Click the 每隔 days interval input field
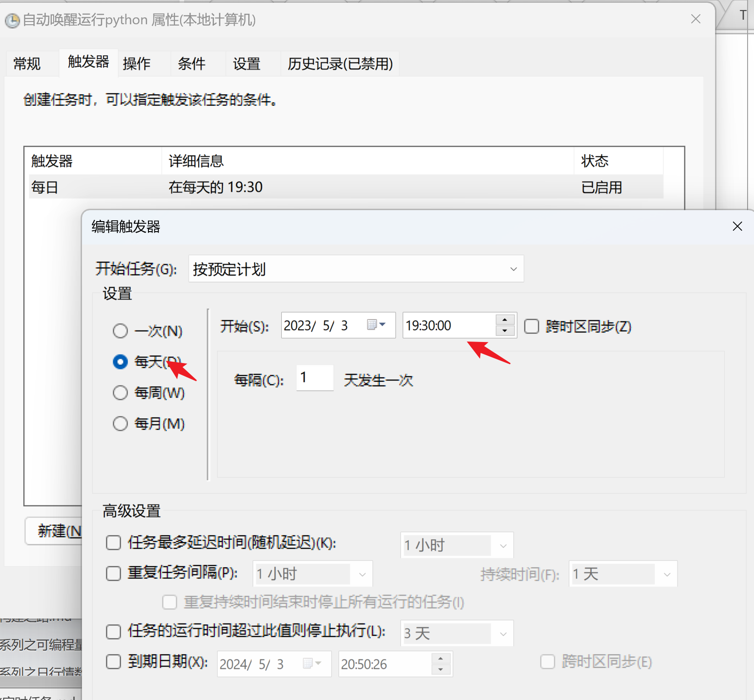 pos(315,378)
